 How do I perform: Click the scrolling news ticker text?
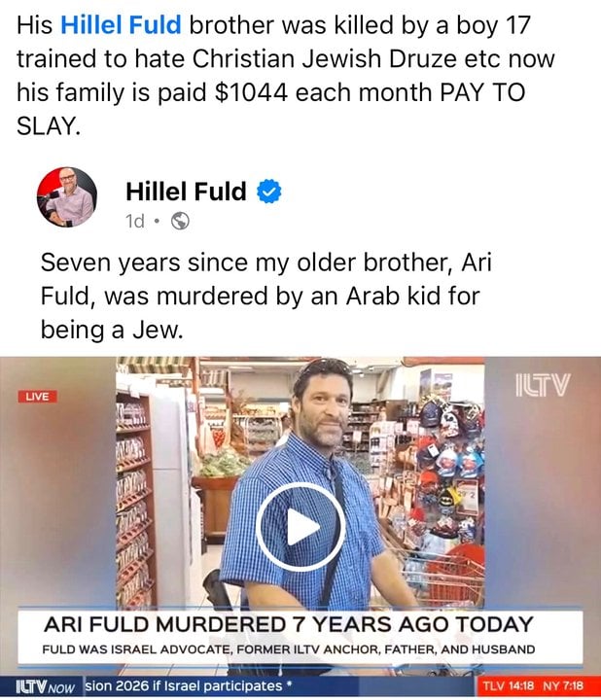(189, 685)
